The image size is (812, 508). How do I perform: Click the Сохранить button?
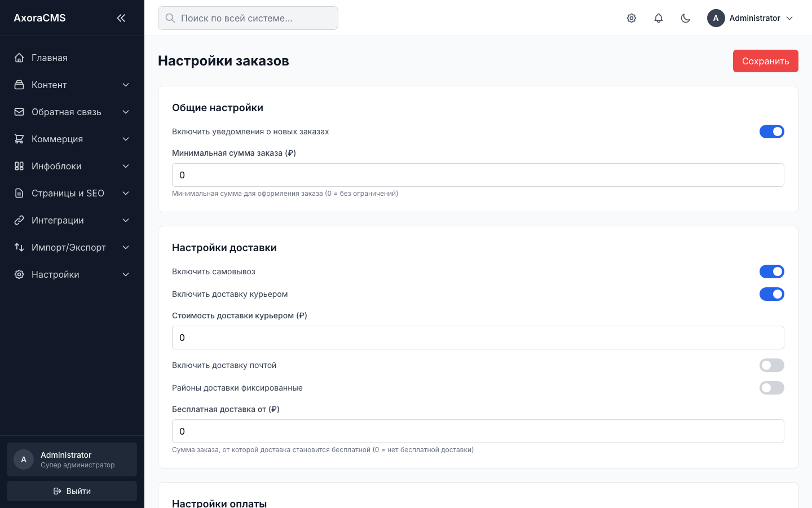coord(765,61)
